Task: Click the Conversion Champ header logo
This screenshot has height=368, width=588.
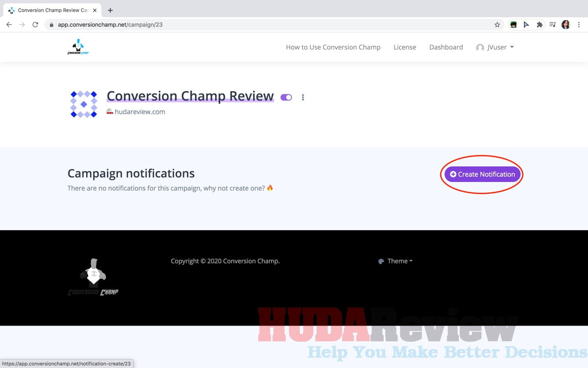Action: [78, 47]
